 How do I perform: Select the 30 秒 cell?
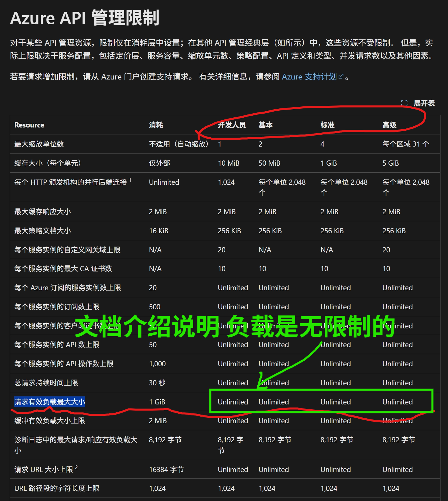click(157, 383)
